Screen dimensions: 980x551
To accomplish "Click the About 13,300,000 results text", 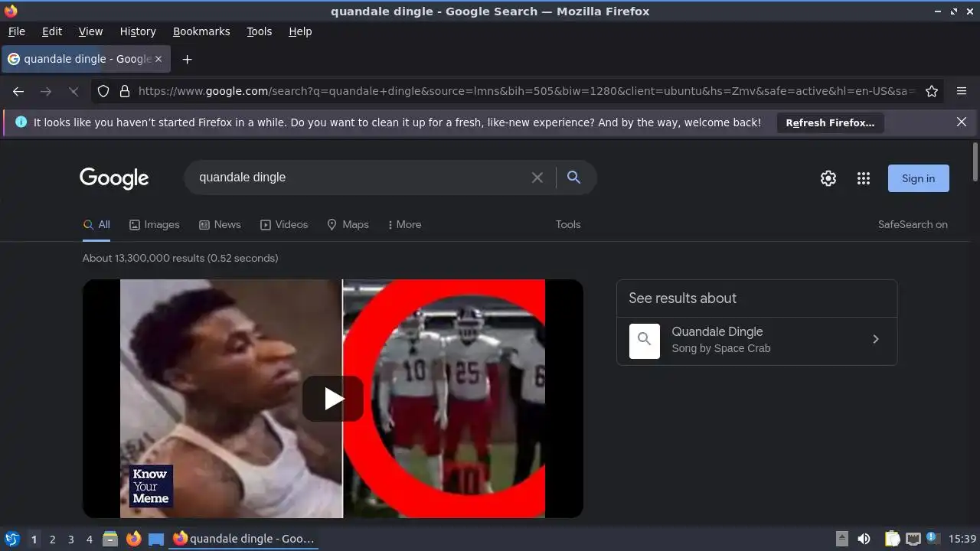I will click(x=180, y=258).
